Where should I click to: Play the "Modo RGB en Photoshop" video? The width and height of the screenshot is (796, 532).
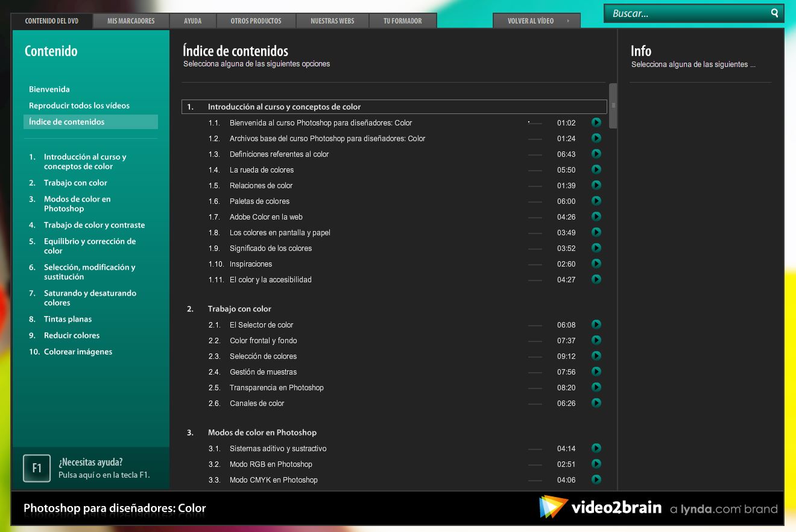[x=596, y=464]
